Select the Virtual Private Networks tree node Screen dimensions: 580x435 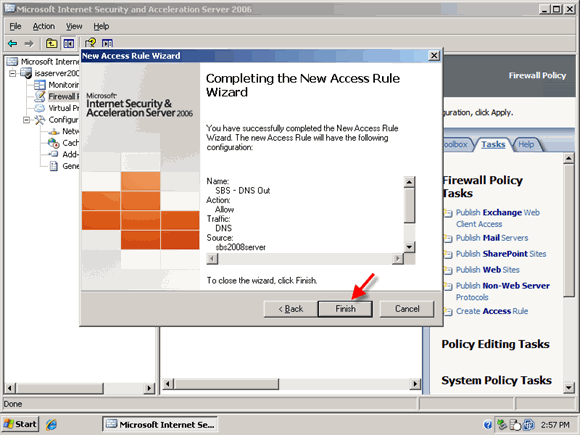pos(63,108)
